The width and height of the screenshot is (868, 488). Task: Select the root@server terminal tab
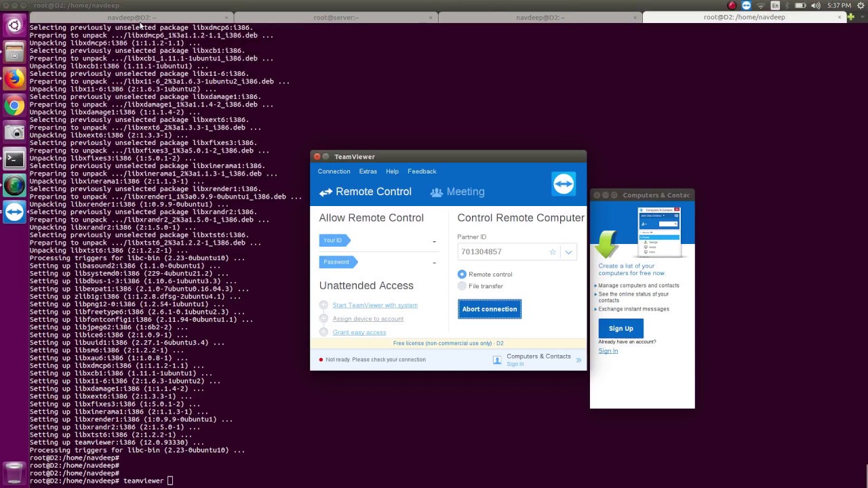click(336, 18)
